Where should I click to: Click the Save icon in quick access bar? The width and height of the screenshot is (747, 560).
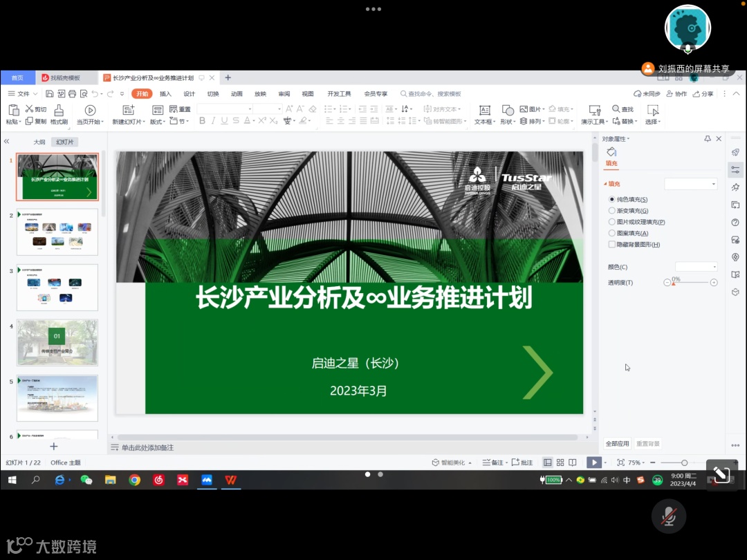[x=49, y=94]
